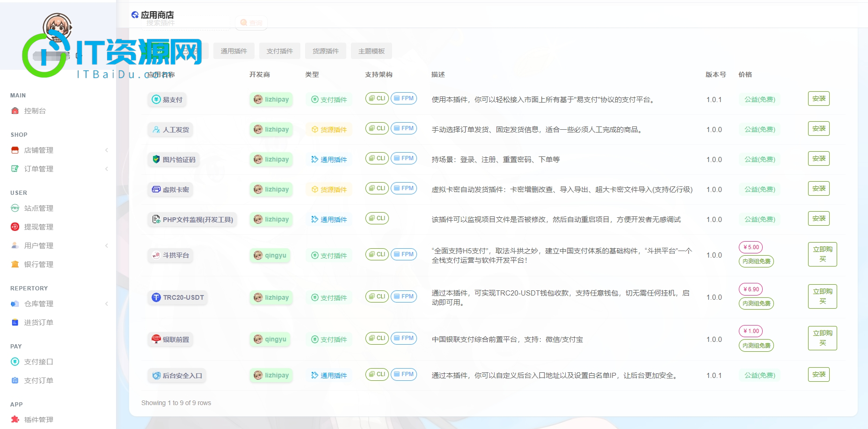This screenshot has width=868, height=429.
Task: Click the 应用名称 column header
Action: click(x=161, y=74)
